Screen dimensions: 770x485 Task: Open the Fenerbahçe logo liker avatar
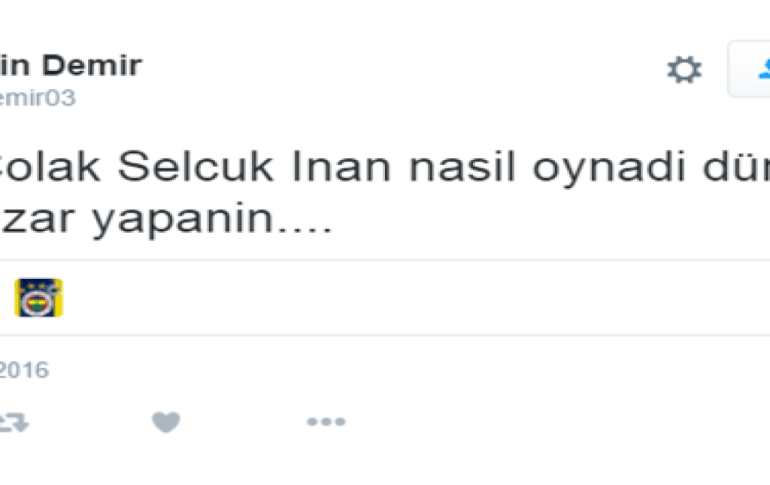[x=39, y=297]
